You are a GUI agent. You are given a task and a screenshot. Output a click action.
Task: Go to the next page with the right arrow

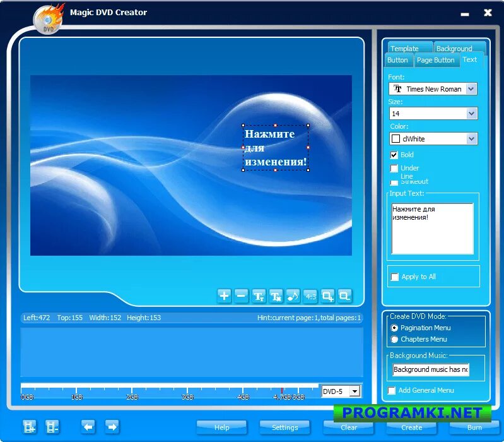[x=112, y=427]
